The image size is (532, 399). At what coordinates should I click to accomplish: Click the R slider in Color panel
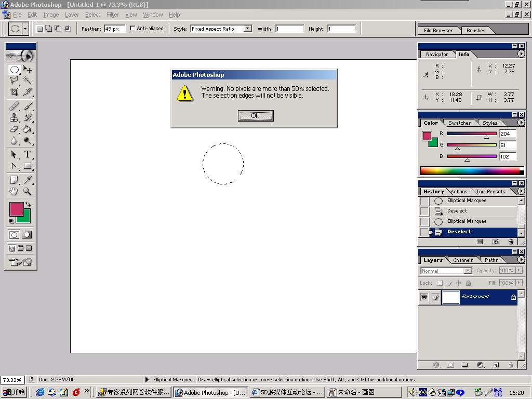click(472, 134)
